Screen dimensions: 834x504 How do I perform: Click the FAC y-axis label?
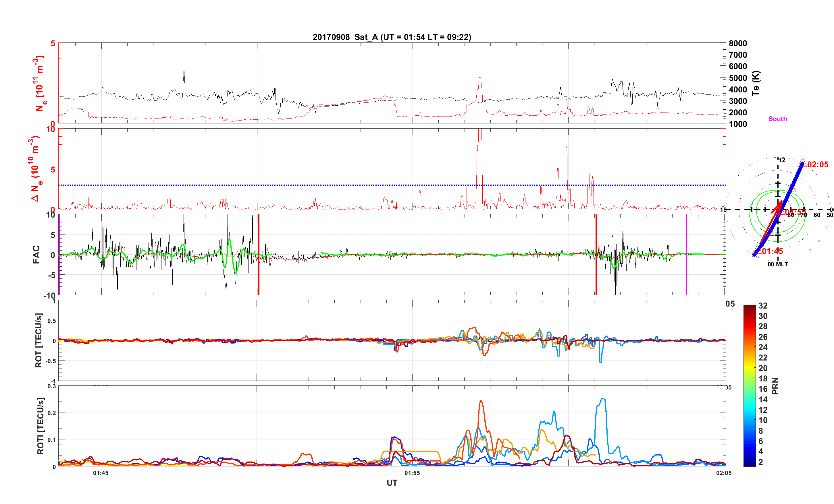coord(36,254)
